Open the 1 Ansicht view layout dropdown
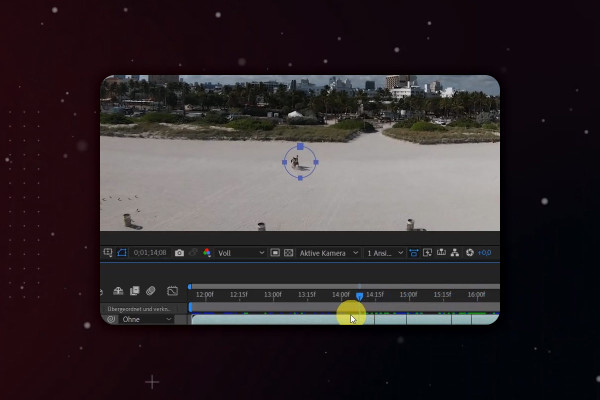This screenshot has width=600, height=400. [x=385, y=253]
